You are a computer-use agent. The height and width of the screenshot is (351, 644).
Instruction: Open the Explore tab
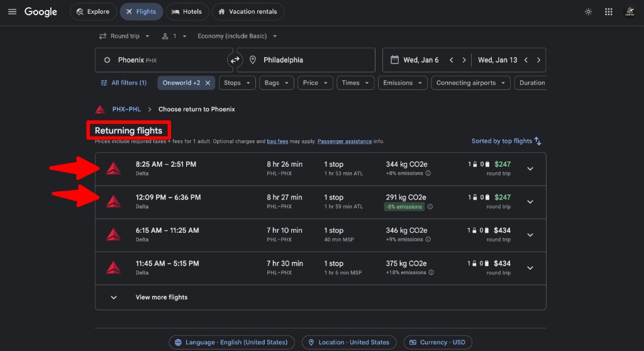tap(93, 12)
